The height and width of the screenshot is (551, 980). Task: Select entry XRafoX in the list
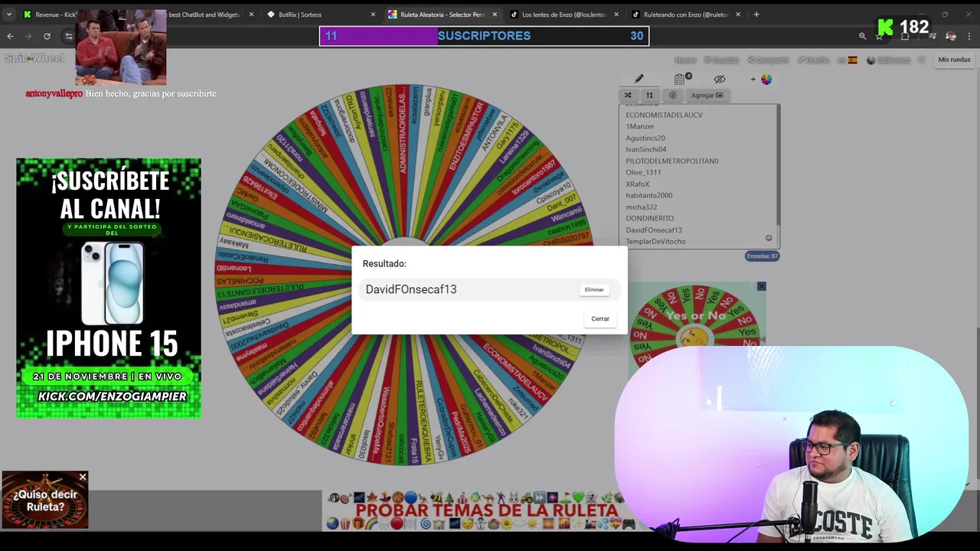tap(638, 184)
